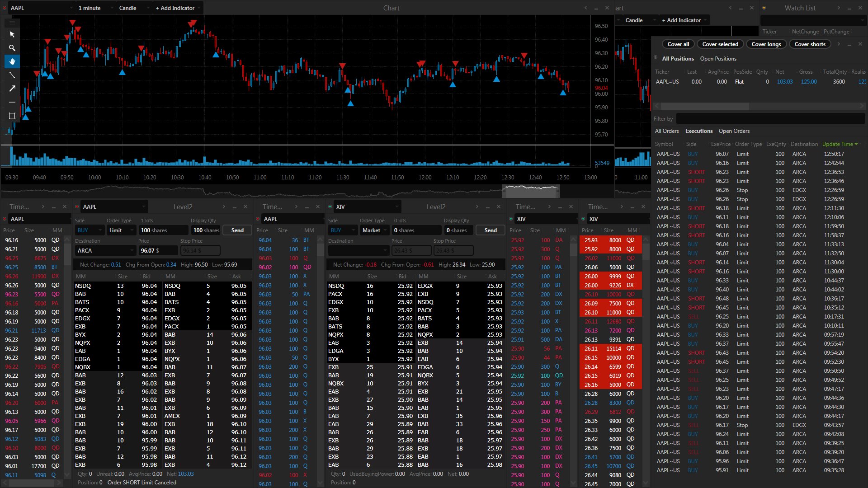Click the Candle chart type icon
This screenshot has width=868, height=488.
coord(127,7)
